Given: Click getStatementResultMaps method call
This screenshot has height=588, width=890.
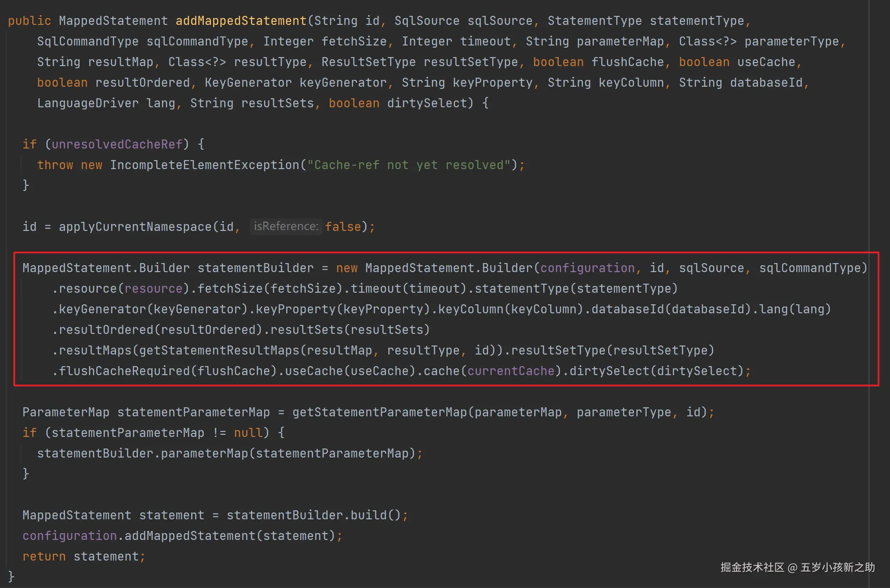Looking at the screenshot, I should click(x=219, y=350).
